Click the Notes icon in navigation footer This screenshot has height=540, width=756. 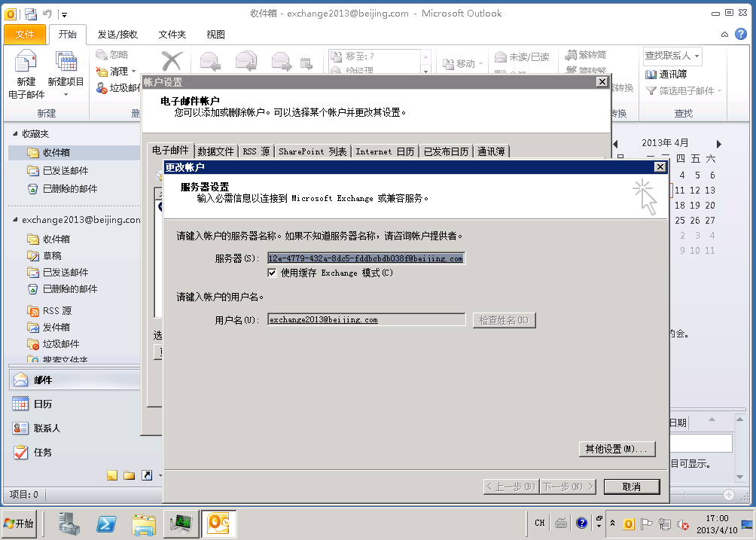(x=112, y=475)
